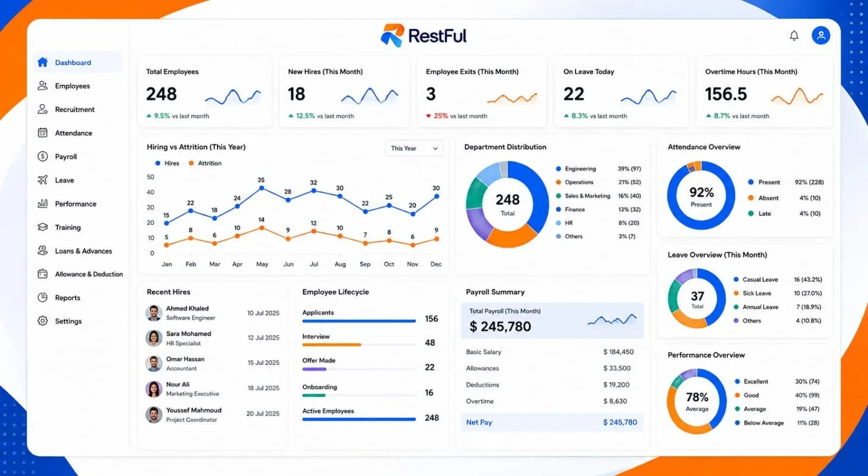Open Ahmed Khaled's profile photo
868x476 pixels.
tap(154, 313)
